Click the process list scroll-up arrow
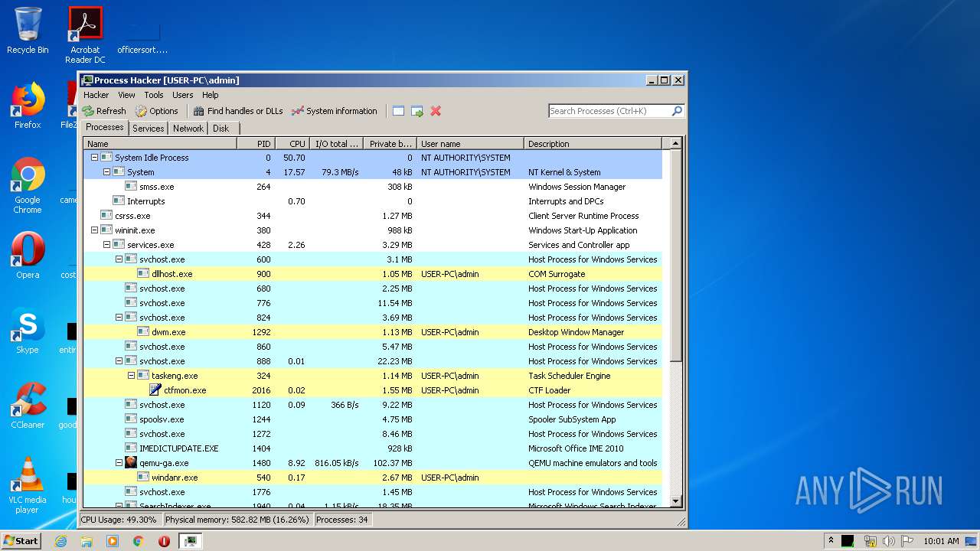Screen dimensions: 980x551 pyautogui.click(x=675, y=143)
